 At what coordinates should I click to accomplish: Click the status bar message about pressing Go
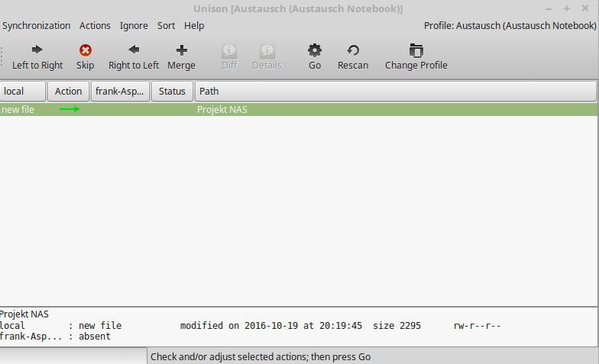point(261,357)
